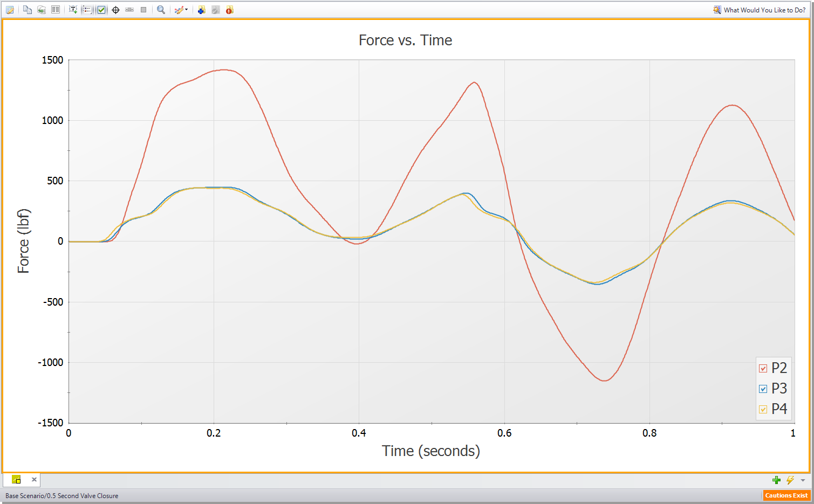Copy the graph to clipboard
This screenshot has width=814, height=504.
pyautogui.click(x=27, y=9)
